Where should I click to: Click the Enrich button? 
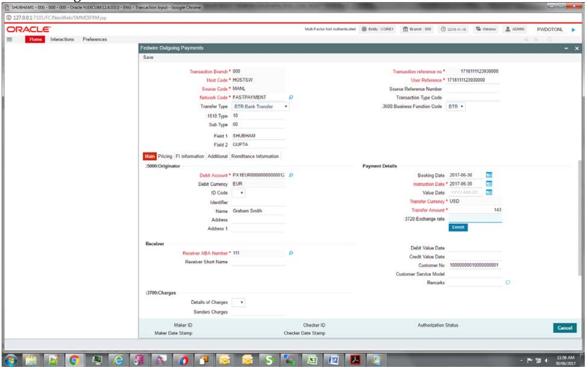pyautogui.click(x=458, y=228)
